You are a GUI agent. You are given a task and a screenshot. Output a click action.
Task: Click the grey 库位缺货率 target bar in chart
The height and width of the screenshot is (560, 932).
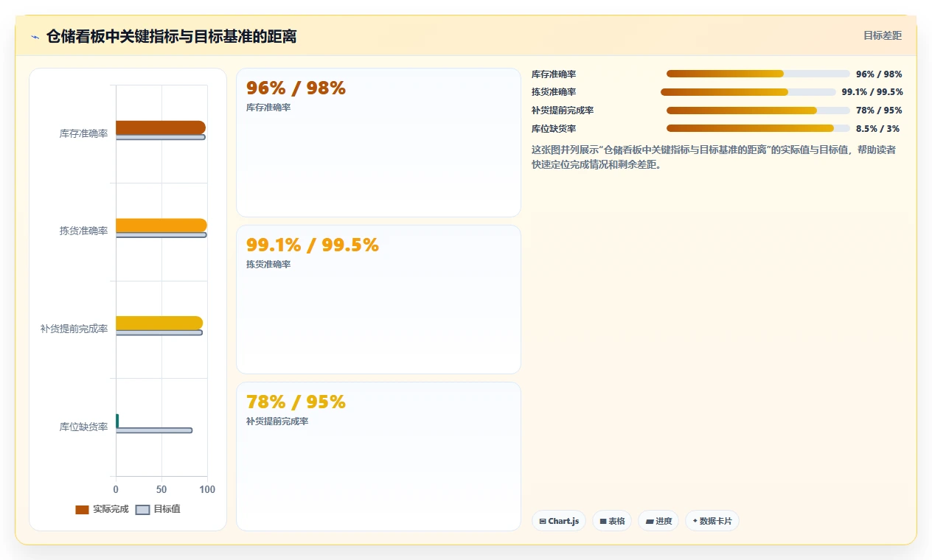coord(154,430)
